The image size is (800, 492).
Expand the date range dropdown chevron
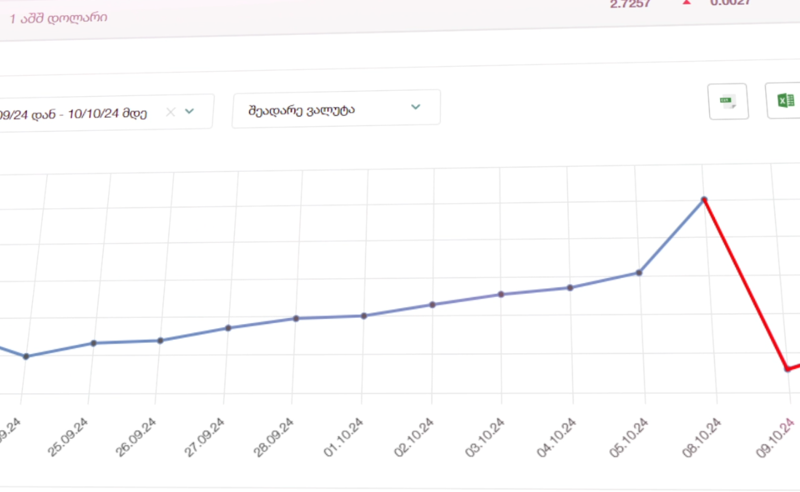189,111
